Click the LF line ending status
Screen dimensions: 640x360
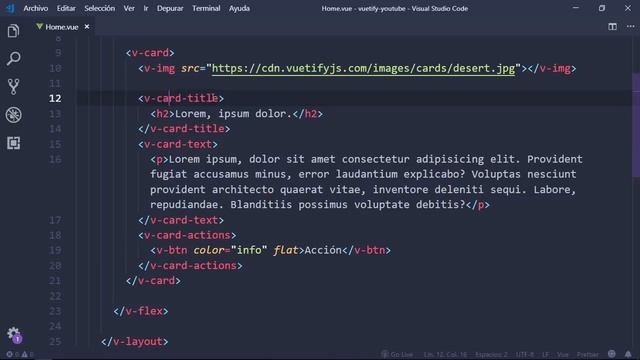click(545, 354)
